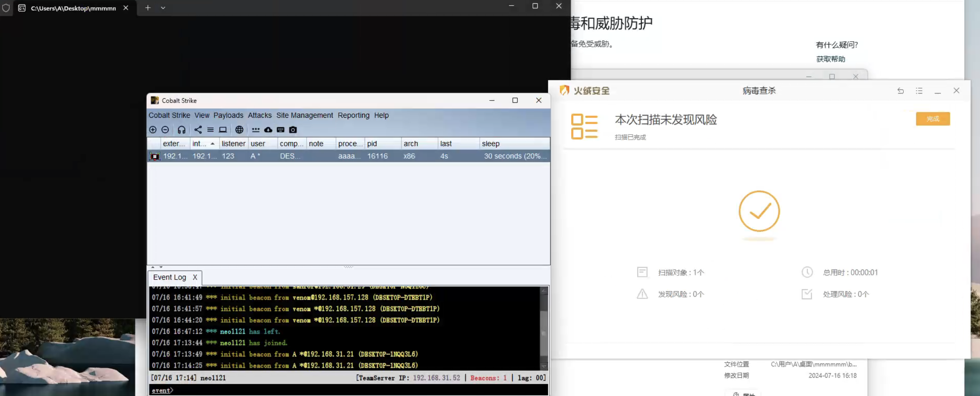Sort sessions by the pid column header
Viewport: 980px width, 396px height.
tap(383, 144)
